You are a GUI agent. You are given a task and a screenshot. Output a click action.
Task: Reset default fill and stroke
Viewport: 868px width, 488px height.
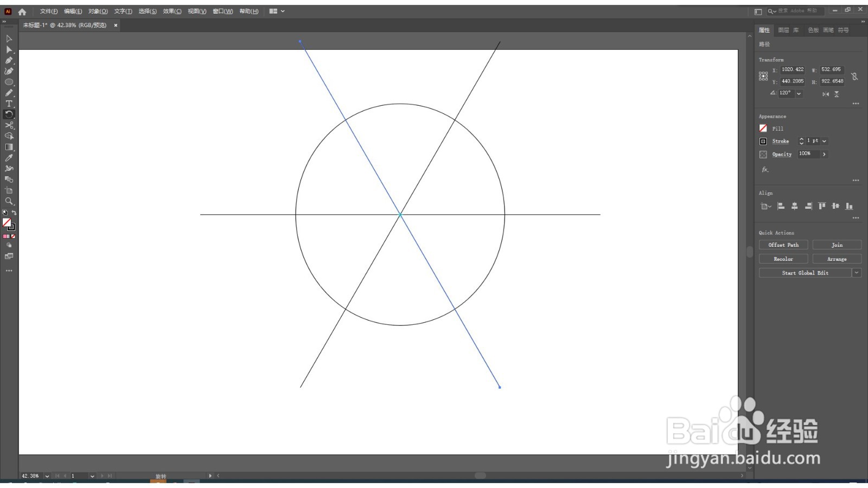coord(5,213)
